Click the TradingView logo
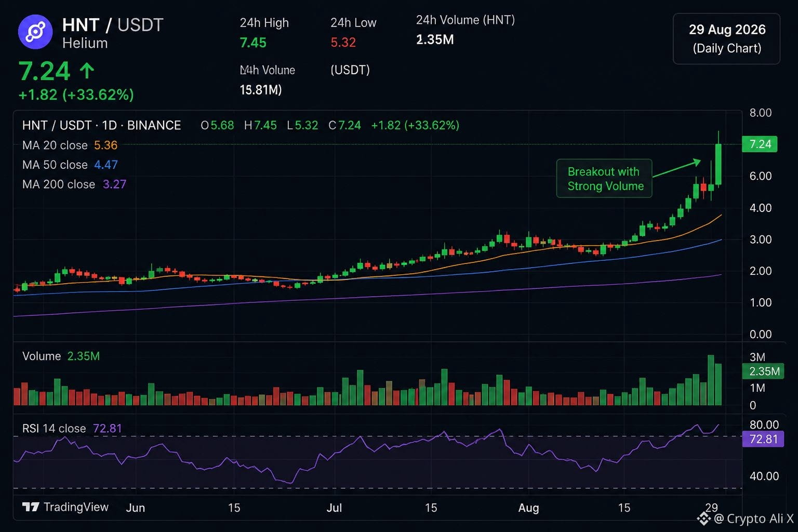798x532 pixels. click(x=65, y=507)
